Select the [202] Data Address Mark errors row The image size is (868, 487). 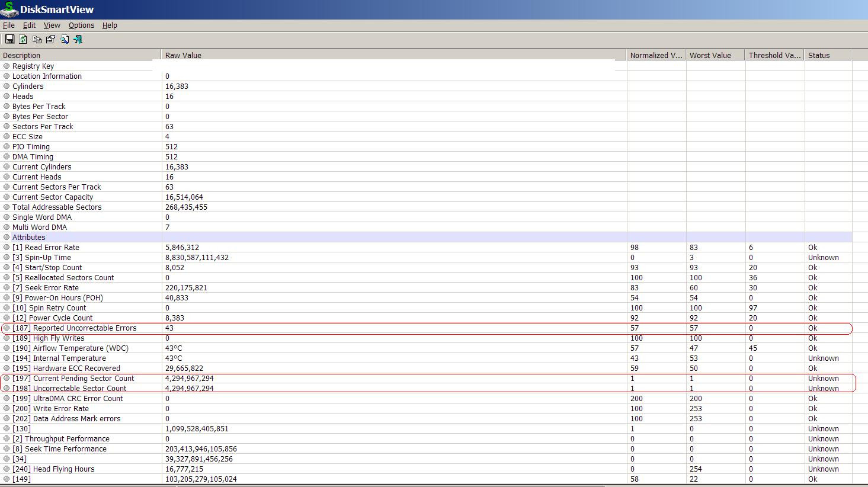click(426, 418)
